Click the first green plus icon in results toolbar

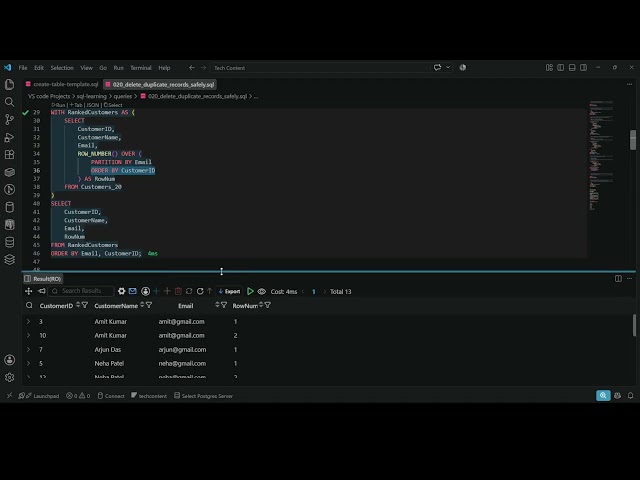(x=156, y=291)
